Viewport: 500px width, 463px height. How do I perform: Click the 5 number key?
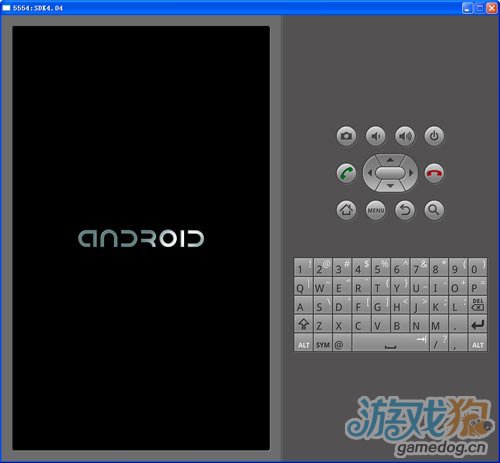pyautogui.click(x=381, y=267)
